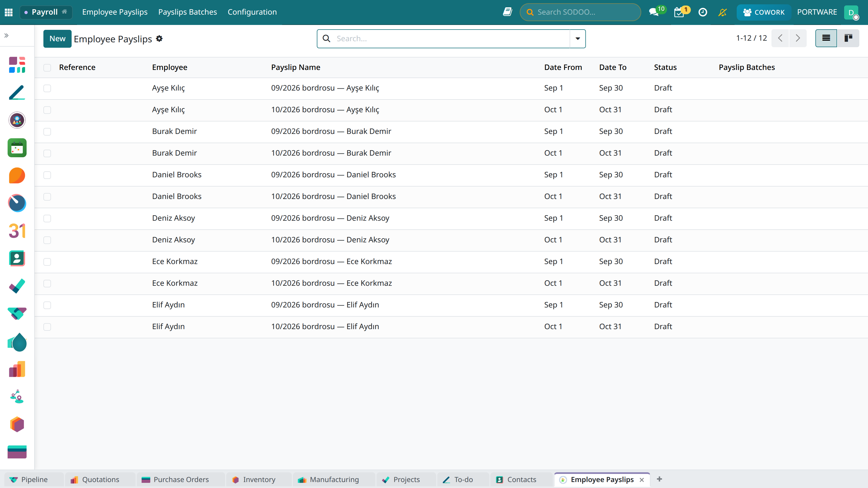Check the 09/2026 Daniel Brooks payslip row
Image resolution: width=868 pixels, height=488 pixels.
[47, 175]
